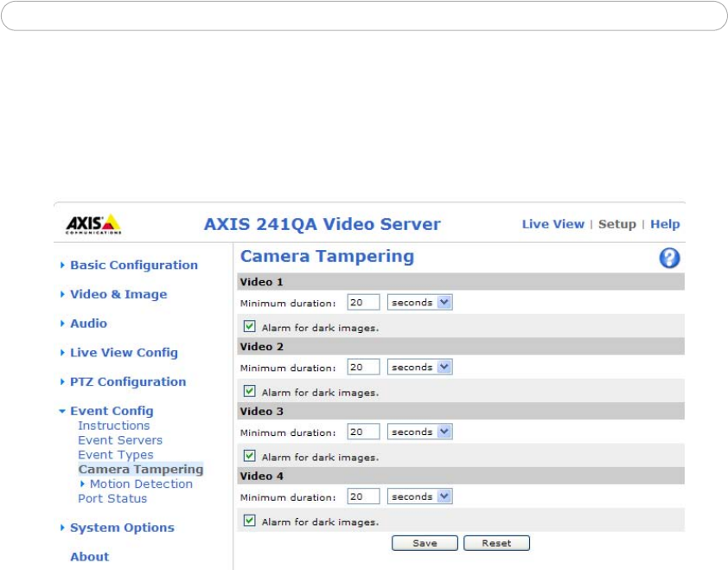Go to Live View page
728x570 pixels.
(552, 224)
